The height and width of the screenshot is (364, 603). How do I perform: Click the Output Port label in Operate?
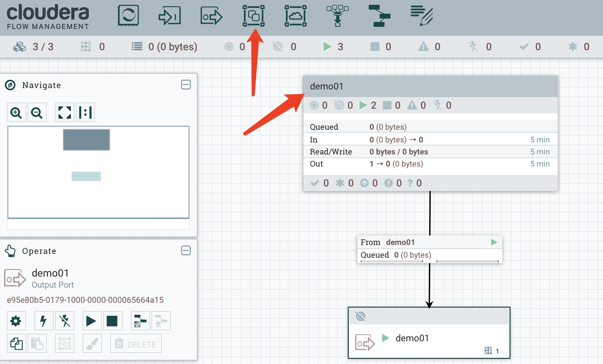click(x=53, y=285)
